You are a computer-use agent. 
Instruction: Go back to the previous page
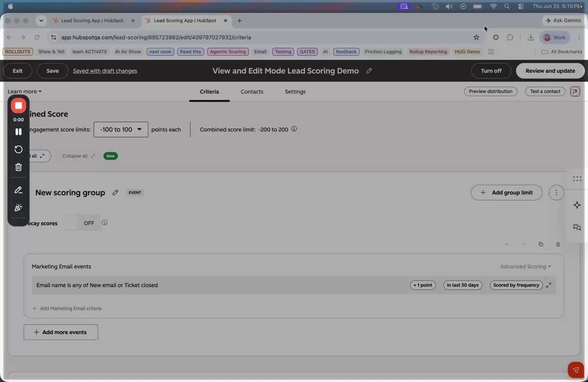9,38
